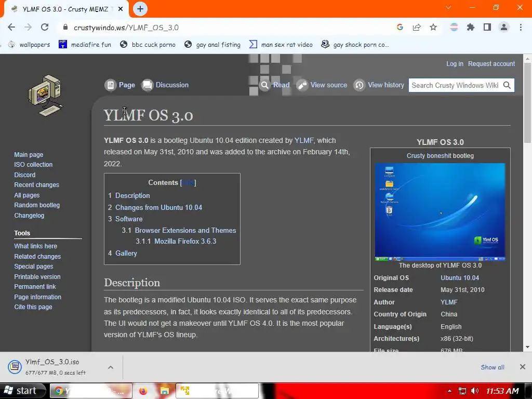Click Random bootleg in the sidebar

click(x=37, y=205)
